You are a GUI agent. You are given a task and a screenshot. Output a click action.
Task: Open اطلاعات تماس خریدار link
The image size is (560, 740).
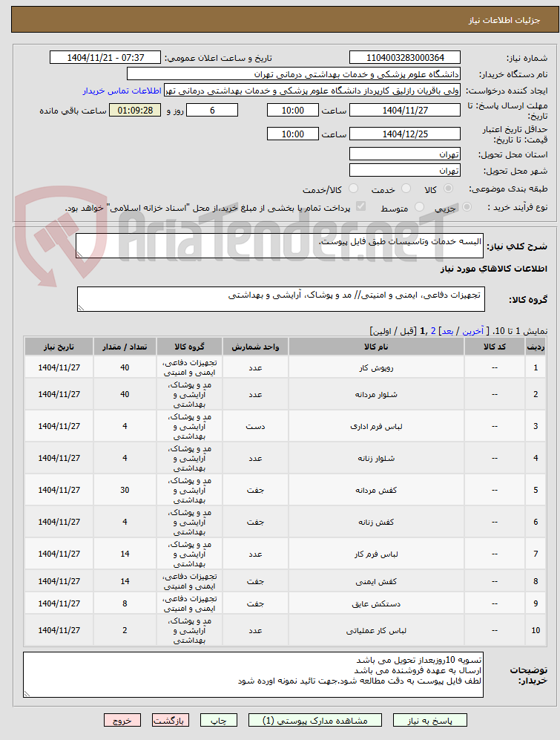(122, 91)
